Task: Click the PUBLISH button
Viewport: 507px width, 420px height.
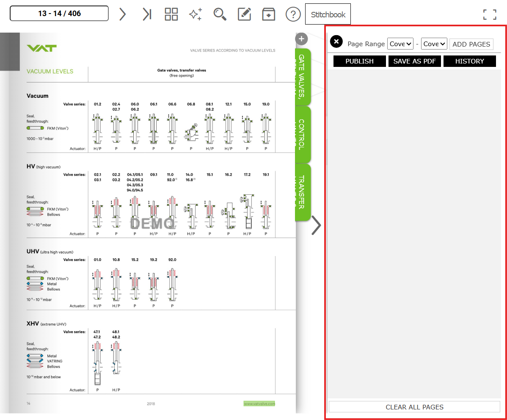Action: click(359, 61)
